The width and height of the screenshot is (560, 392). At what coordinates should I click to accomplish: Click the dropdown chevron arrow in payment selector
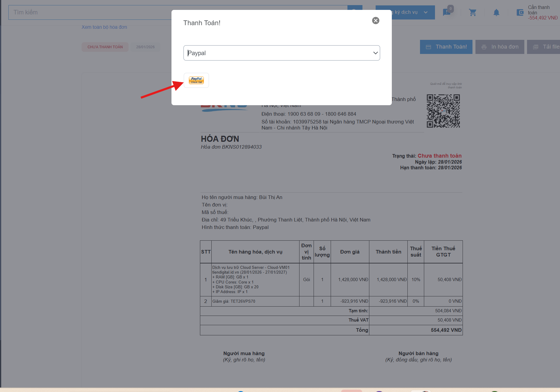click(x=375, y=53)
